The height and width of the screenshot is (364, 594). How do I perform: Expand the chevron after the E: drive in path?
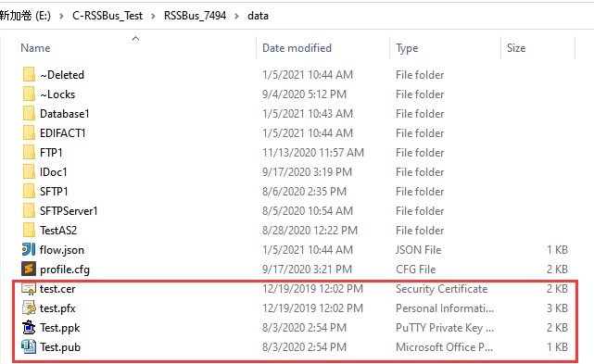61,16
